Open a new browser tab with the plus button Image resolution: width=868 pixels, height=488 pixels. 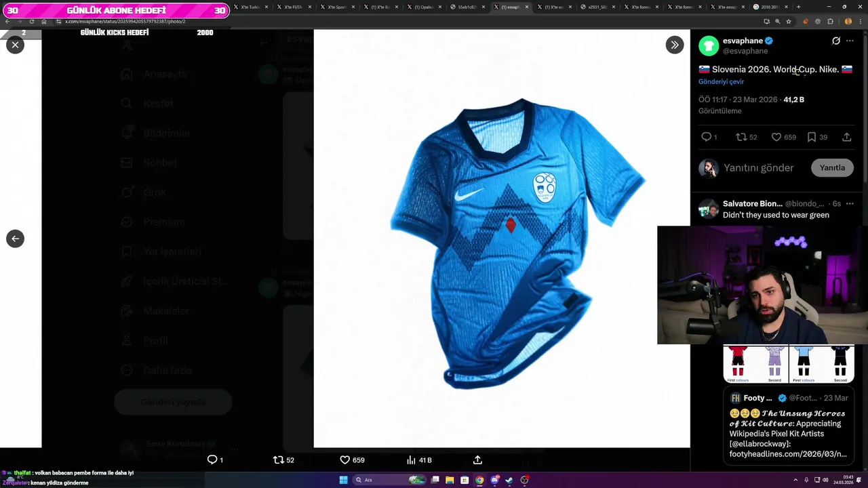point(798,7)
